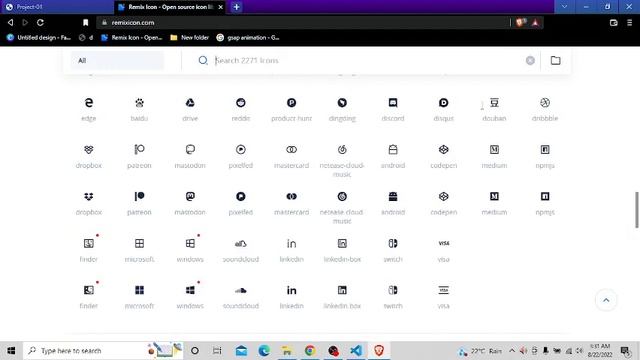Click the outline codepen icon
This screenshot has width=640, height=360.
pos(444,150)
